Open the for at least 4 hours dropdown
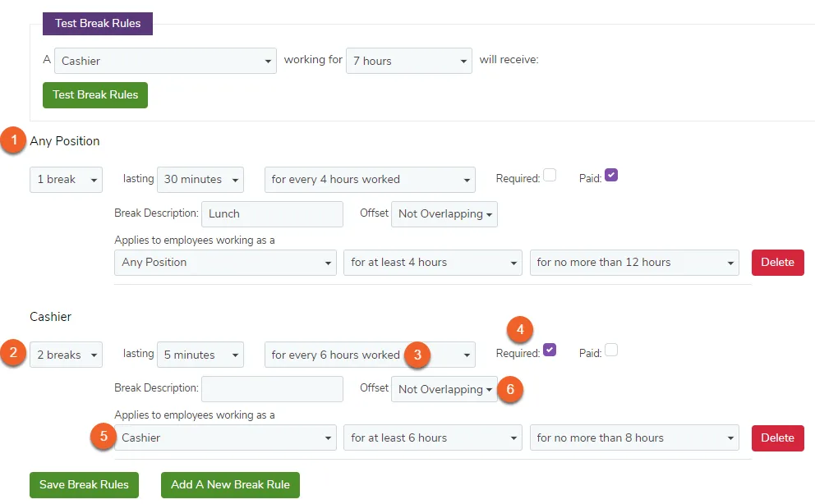The image size is (815, 504). click(x=432, y=263)
